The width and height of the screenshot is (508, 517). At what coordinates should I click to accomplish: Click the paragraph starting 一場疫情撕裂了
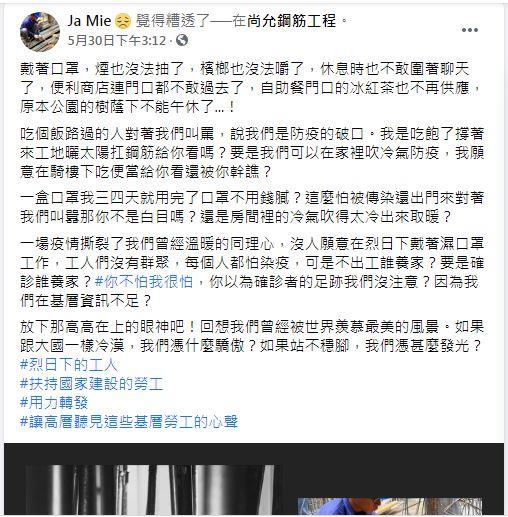[x=252, y=273]
